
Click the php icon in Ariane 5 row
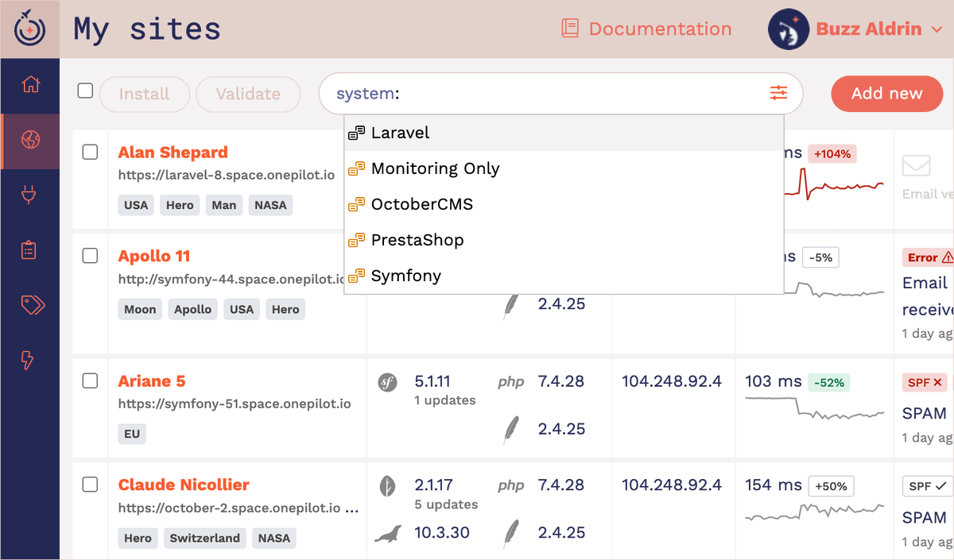tap(511, 382)
